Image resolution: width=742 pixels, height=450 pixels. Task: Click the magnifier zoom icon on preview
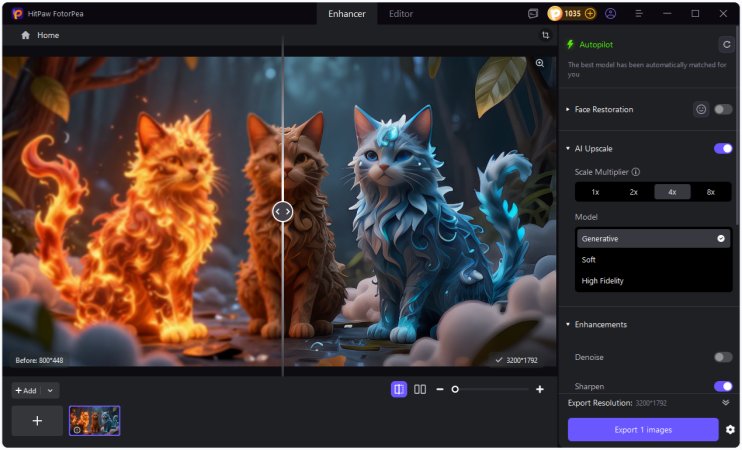click(539, 63)
